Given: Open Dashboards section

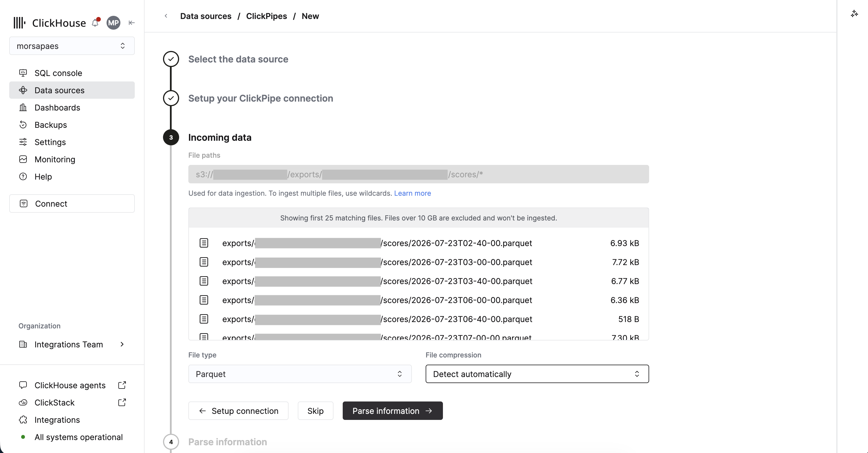Looking at the screenshot, I should tap(72, 107).
